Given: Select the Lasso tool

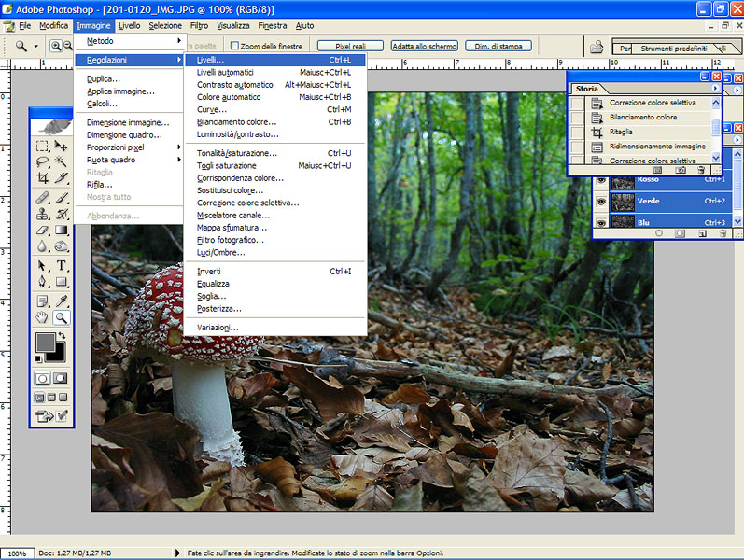Looking at the screenshot, I should coord(43,161).
